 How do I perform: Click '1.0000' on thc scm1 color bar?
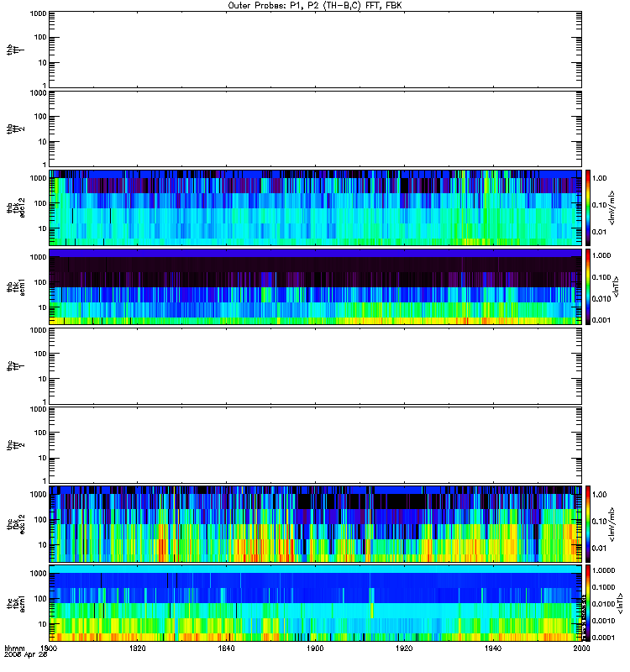point(603,570)
